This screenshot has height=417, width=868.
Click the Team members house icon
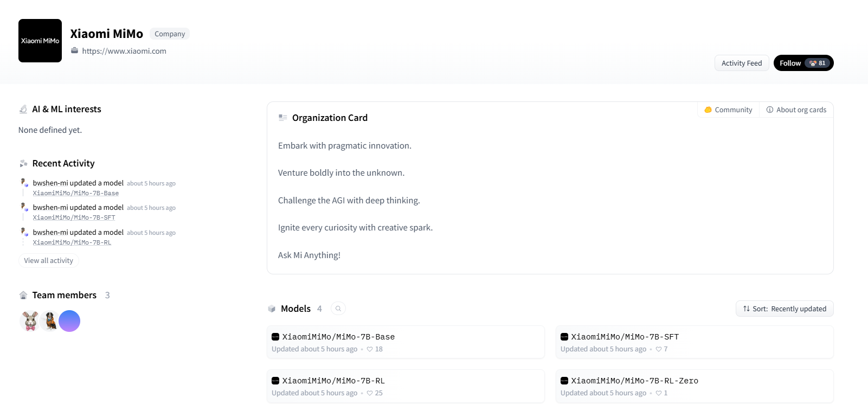point(23,295)
